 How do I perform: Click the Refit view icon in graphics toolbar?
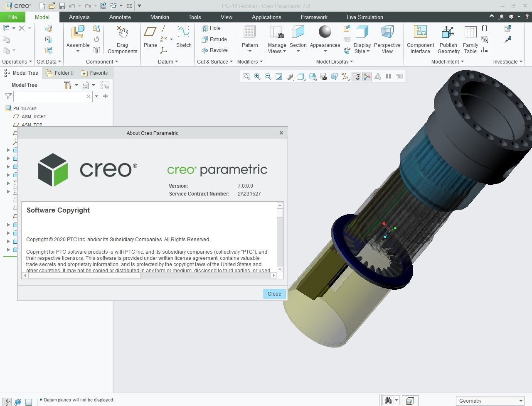pos(246,76)
